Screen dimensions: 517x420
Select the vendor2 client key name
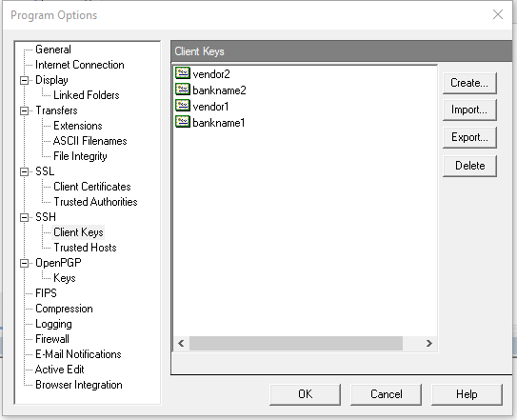(211, 74)
